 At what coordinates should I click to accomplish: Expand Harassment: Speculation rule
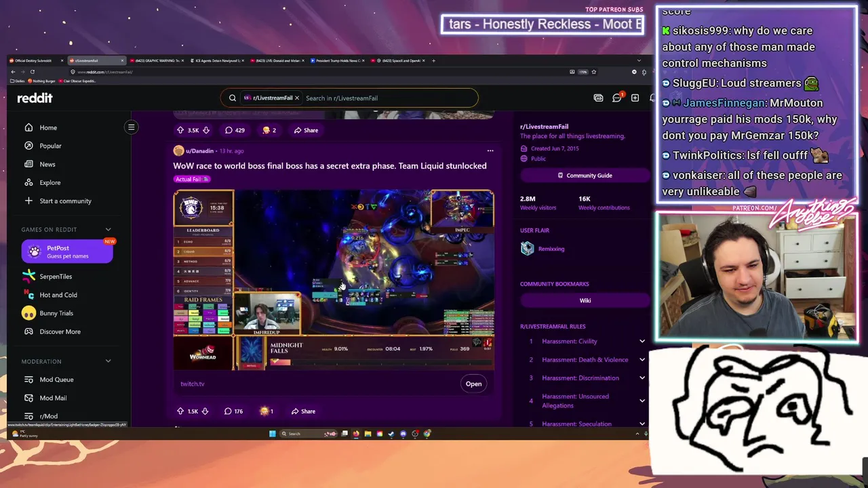642,424
